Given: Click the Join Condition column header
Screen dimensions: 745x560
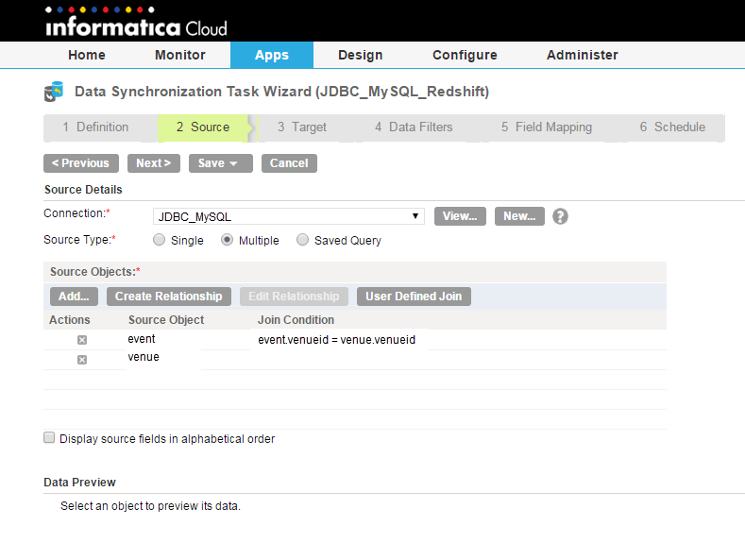Looking at the screenshot, I should [296, 320].
